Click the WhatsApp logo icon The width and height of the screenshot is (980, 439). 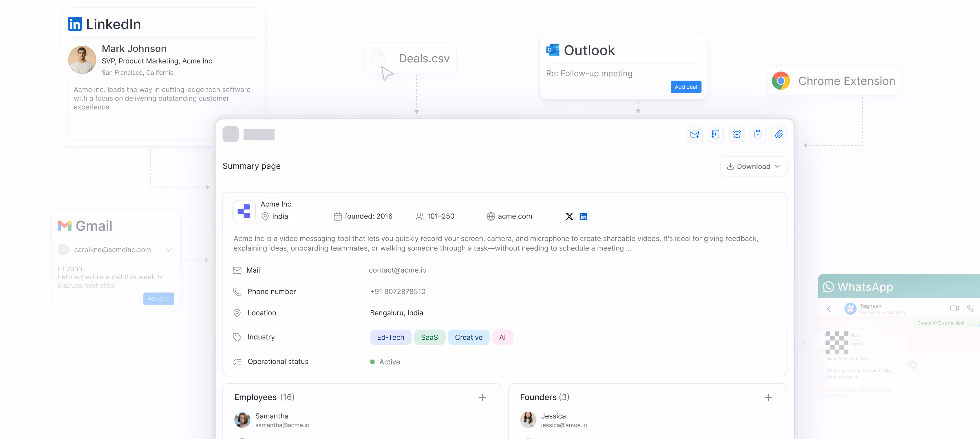point(828,287)
